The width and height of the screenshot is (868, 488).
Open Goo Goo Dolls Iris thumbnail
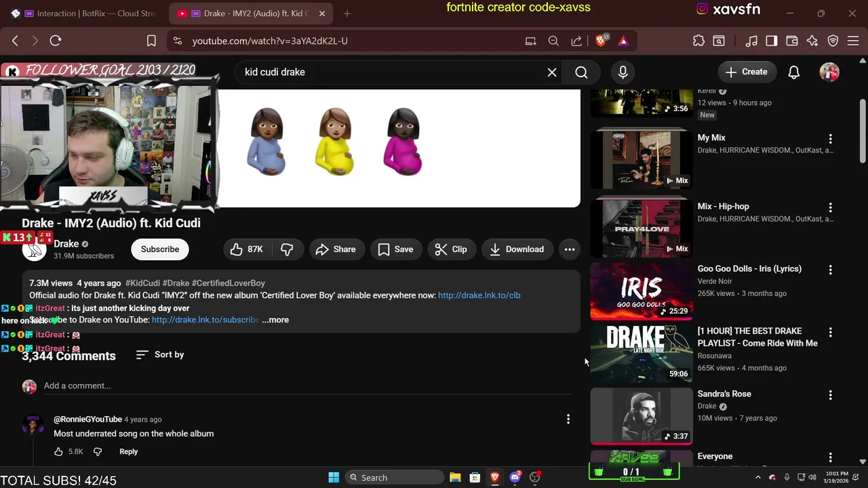[642, 291]
